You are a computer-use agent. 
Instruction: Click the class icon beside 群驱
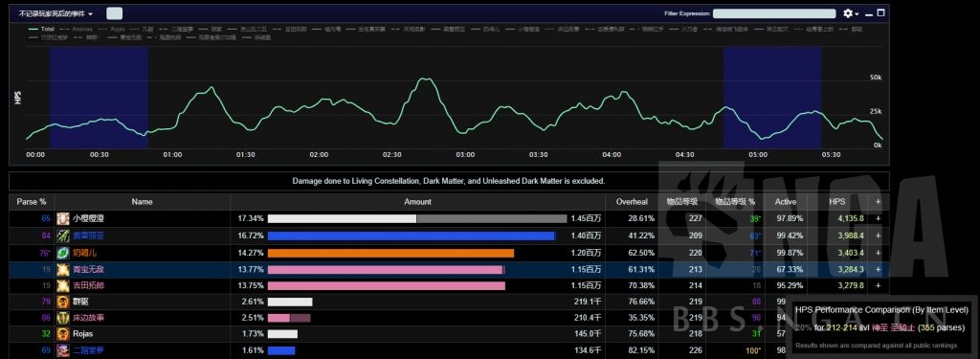(x=62, y=302)
